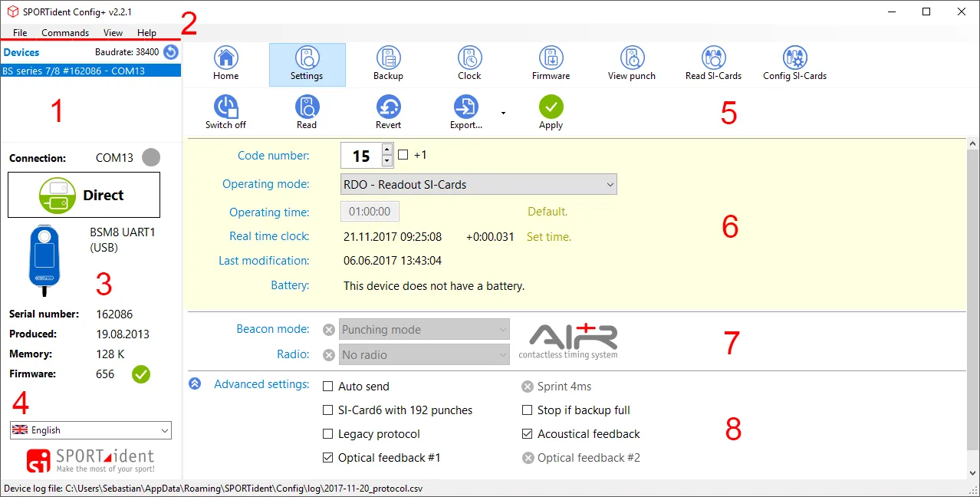Decrease code number with down arrow

(x=387, y=161)
